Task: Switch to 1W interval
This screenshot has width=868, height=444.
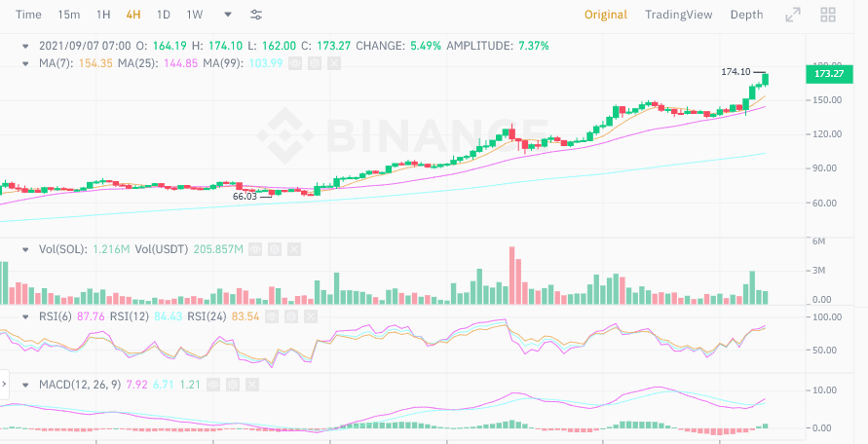Action: tap(194, 15)
